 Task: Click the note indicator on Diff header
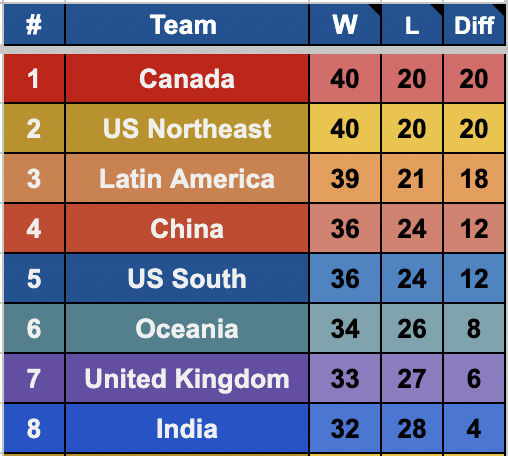pyautogui.click(x=499, y=9)
